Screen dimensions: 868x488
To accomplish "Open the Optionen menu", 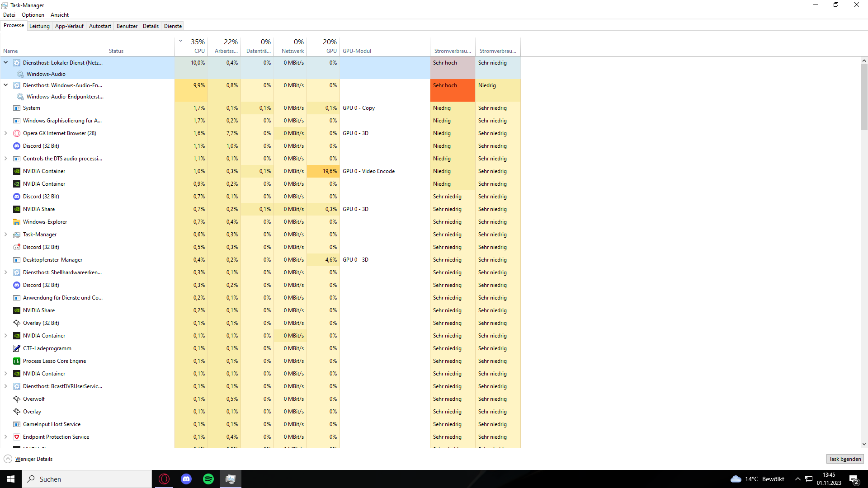I will point(33,15).
